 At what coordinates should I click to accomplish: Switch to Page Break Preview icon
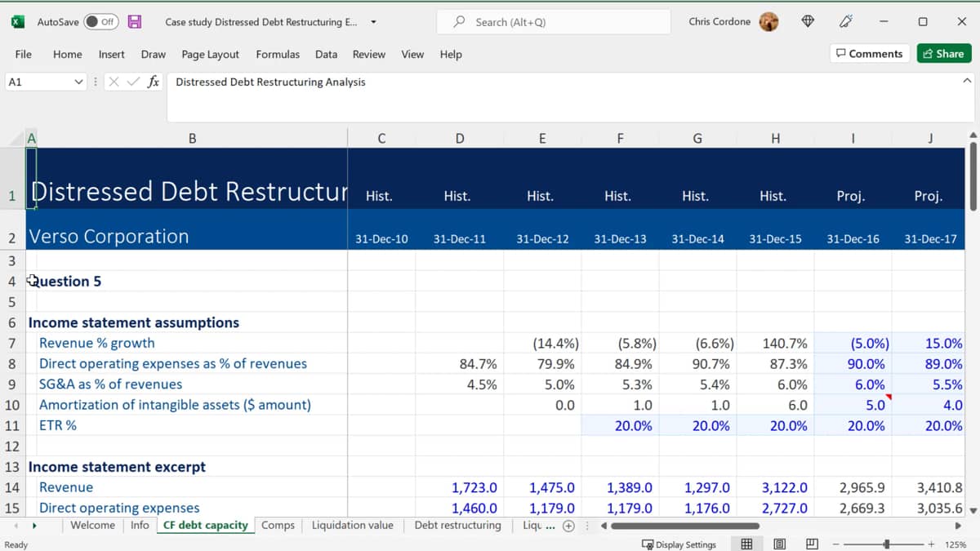click(x=812, y=544)
